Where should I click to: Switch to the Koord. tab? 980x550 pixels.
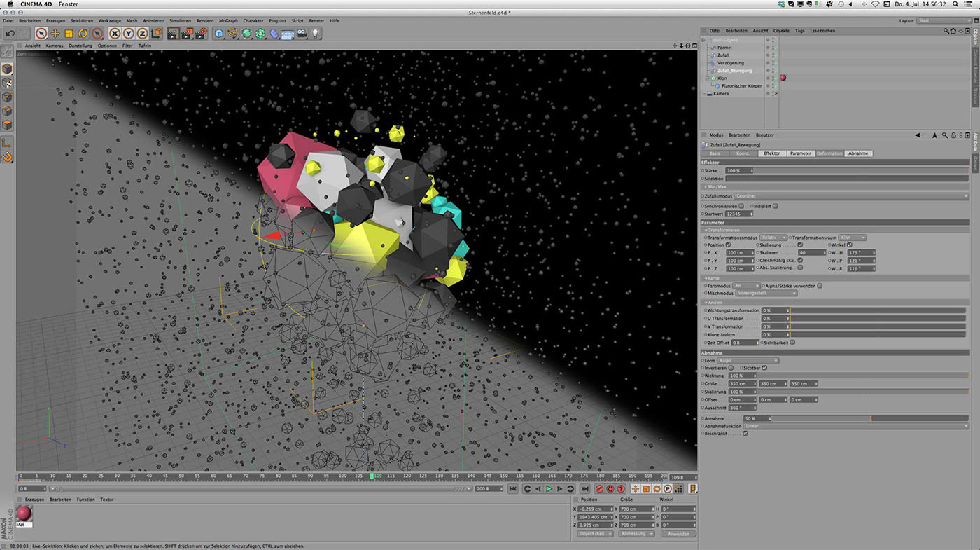[x=743, y=153]
